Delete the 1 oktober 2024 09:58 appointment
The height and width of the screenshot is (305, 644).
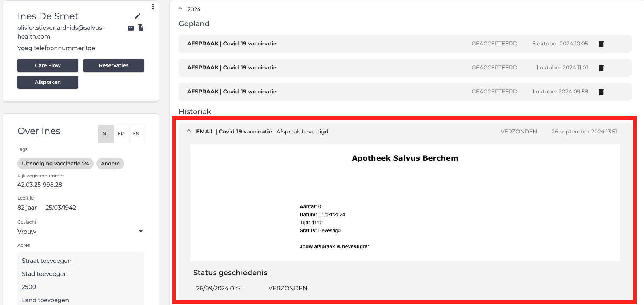point(601,92)
